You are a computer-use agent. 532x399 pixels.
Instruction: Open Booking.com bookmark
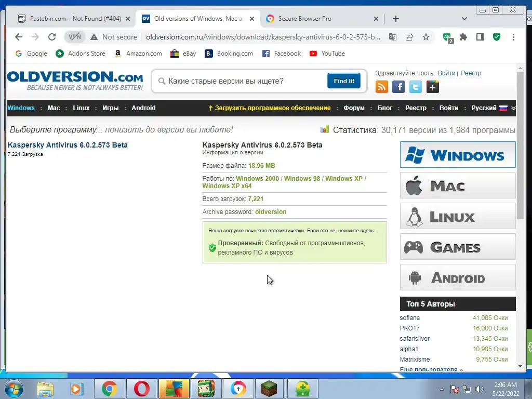tap(229, 54)
